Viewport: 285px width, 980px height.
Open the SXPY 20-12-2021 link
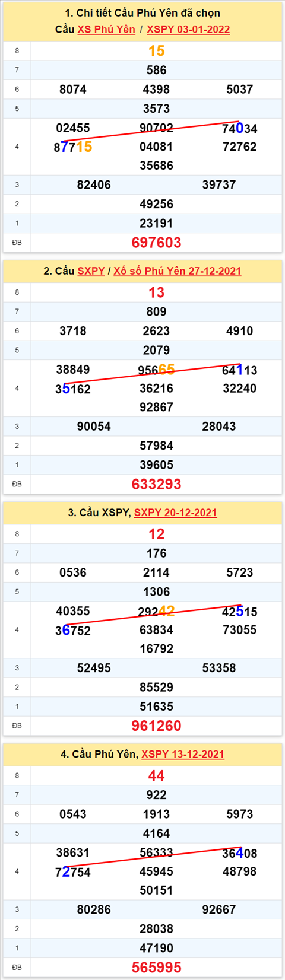(x=175, y=513)
